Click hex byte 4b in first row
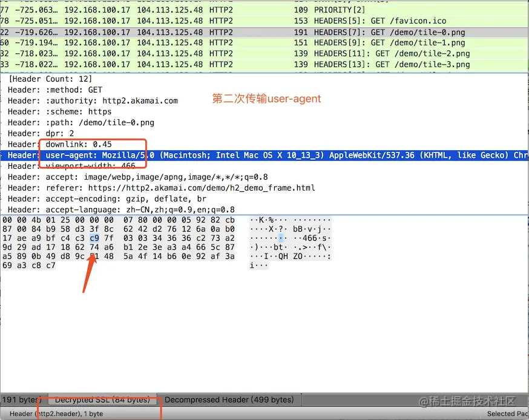This screenshot has height=420, width=529. pos(36,220)
